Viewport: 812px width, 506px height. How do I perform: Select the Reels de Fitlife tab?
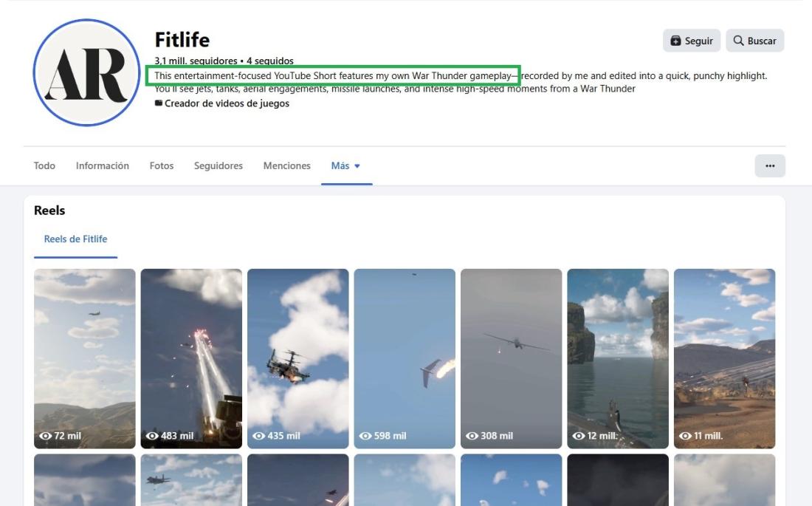coord(75,239)
